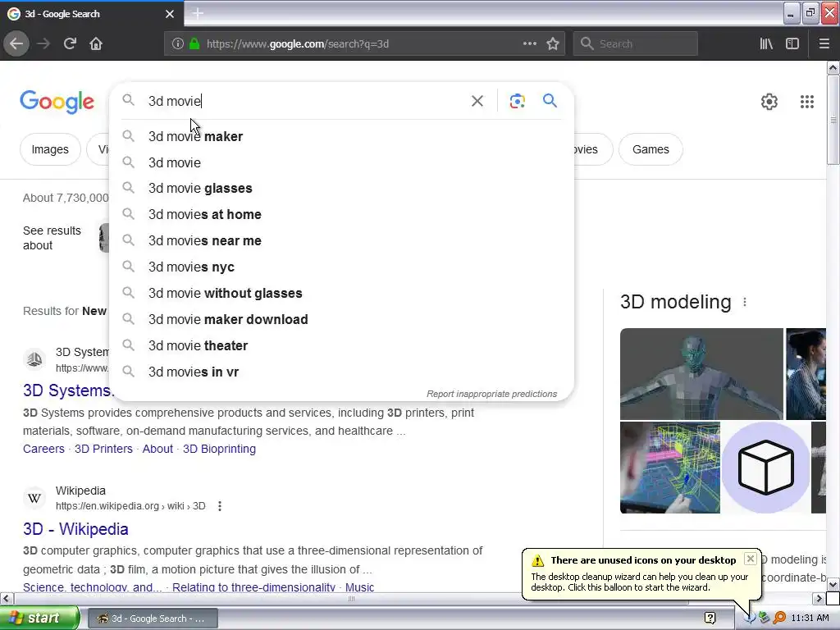840x630 pixels.
Task: Click the Firefox toolbar Search box
Action: pos(636,43)
